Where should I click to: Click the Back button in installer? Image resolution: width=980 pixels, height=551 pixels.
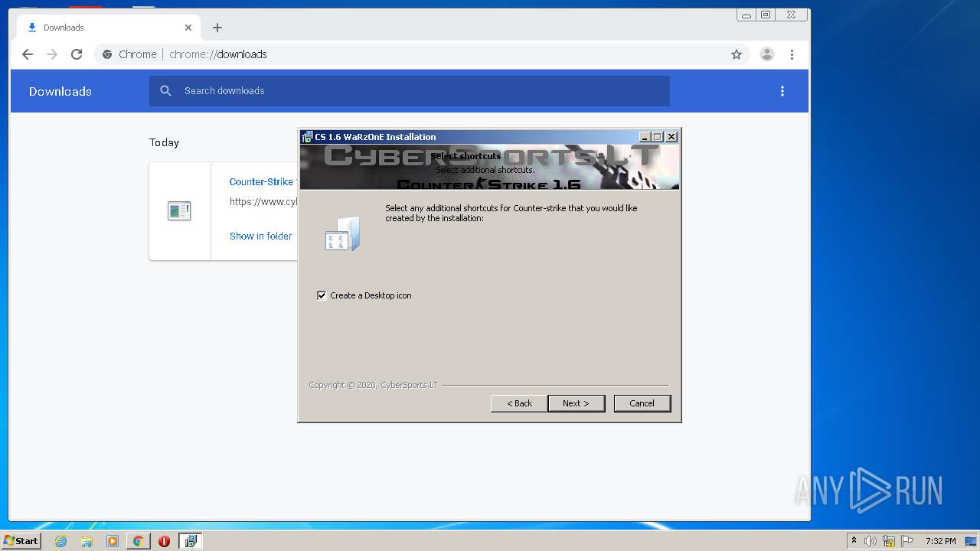point(519,403)
